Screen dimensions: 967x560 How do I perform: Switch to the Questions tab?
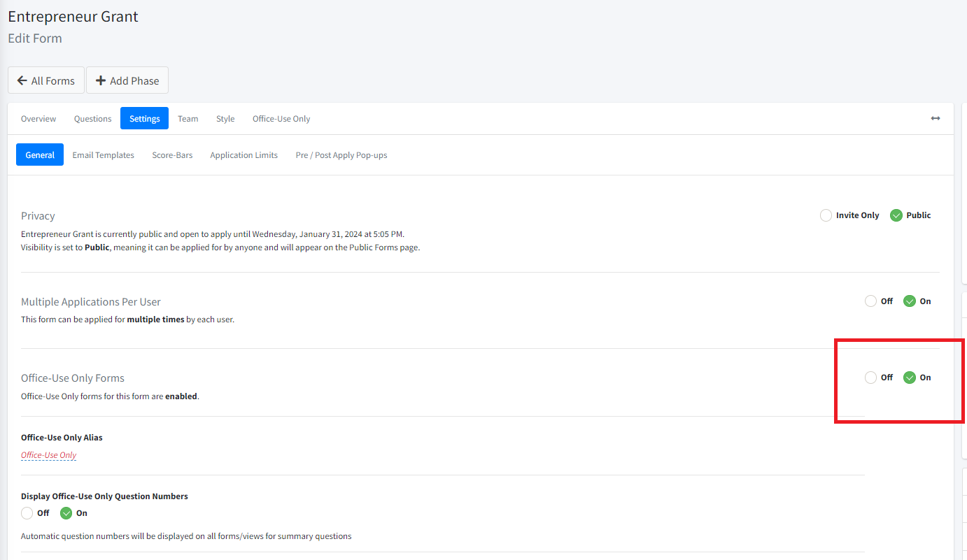click(93, 119)
